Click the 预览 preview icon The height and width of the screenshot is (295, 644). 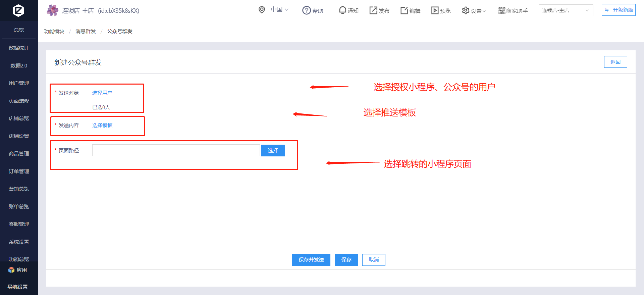435,10
